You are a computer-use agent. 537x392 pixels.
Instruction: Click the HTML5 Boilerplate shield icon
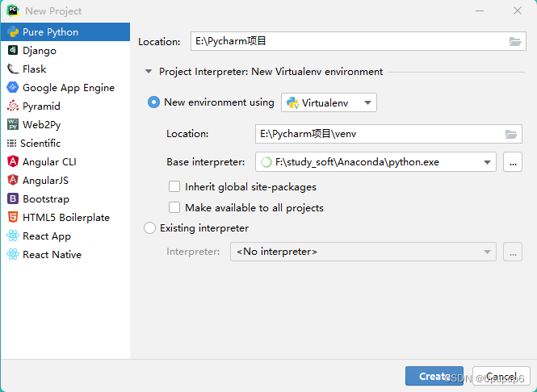(x=13, y=217)
